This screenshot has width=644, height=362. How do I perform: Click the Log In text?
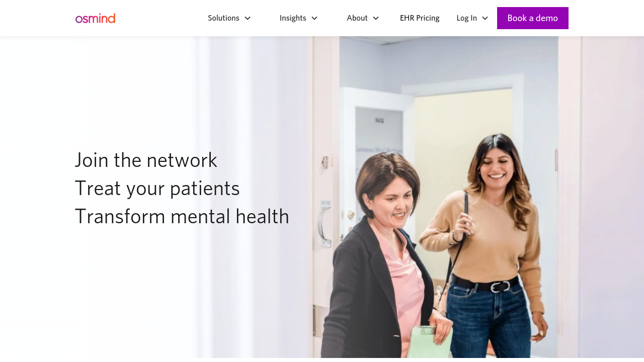[x=466, y=18]
